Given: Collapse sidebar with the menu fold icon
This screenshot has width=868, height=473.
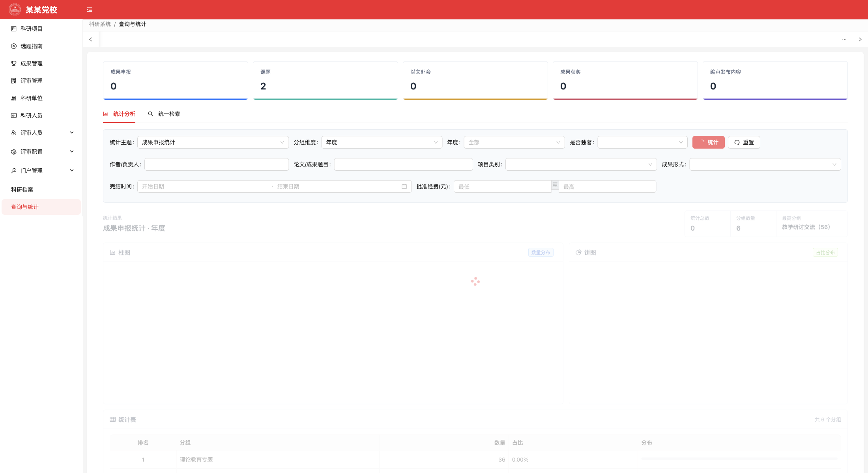Looking at the screenshot, I should [90, 10].
